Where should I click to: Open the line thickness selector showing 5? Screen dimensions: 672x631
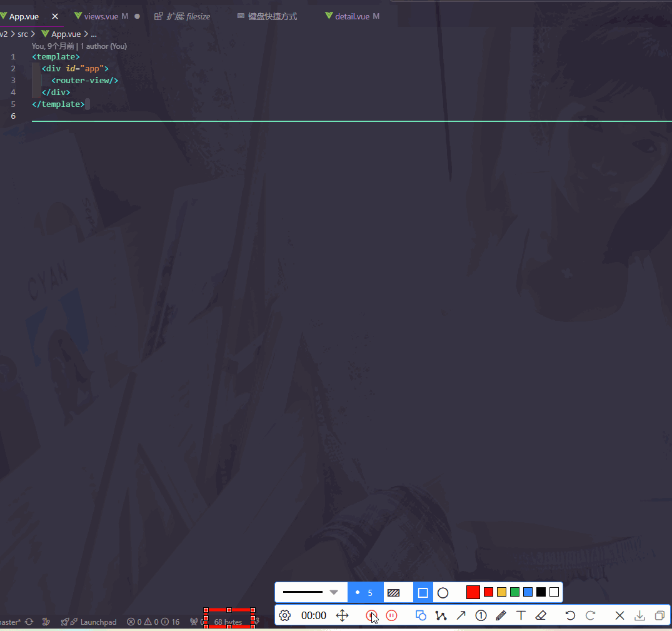(x=365, y=592)
